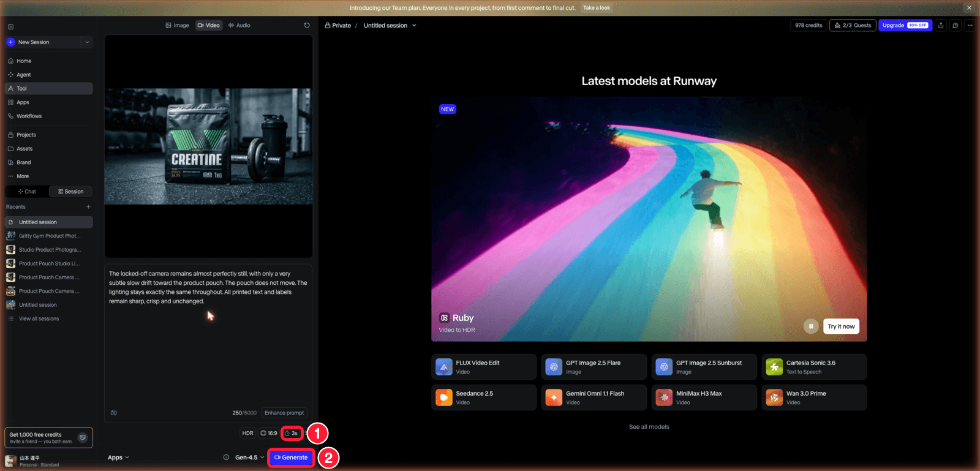Click the info icon beside Gen-4.5

226,458
